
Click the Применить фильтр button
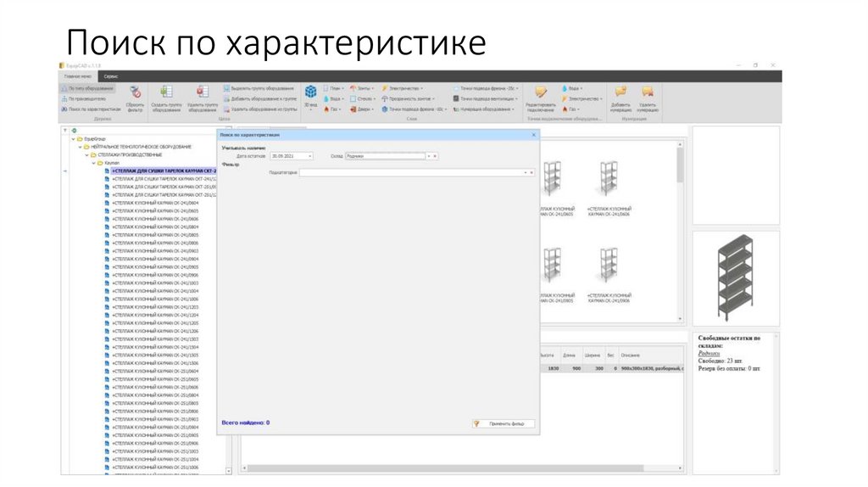(504, 424)
